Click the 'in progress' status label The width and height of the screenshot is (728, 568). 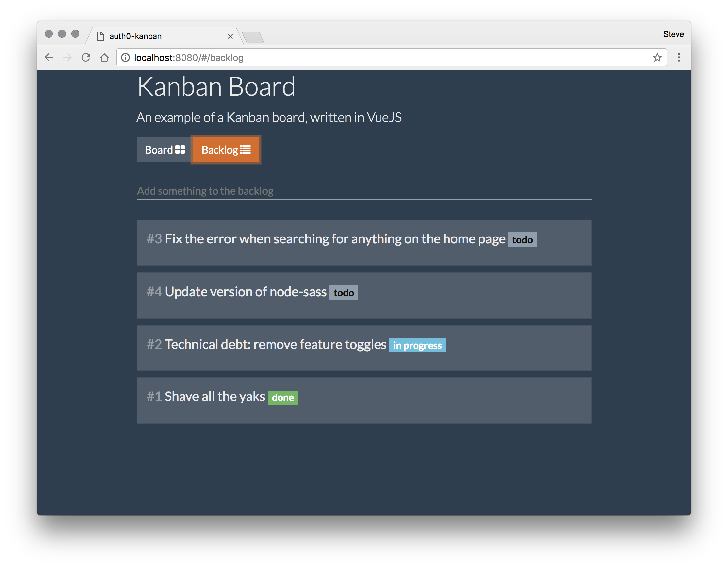417,345
